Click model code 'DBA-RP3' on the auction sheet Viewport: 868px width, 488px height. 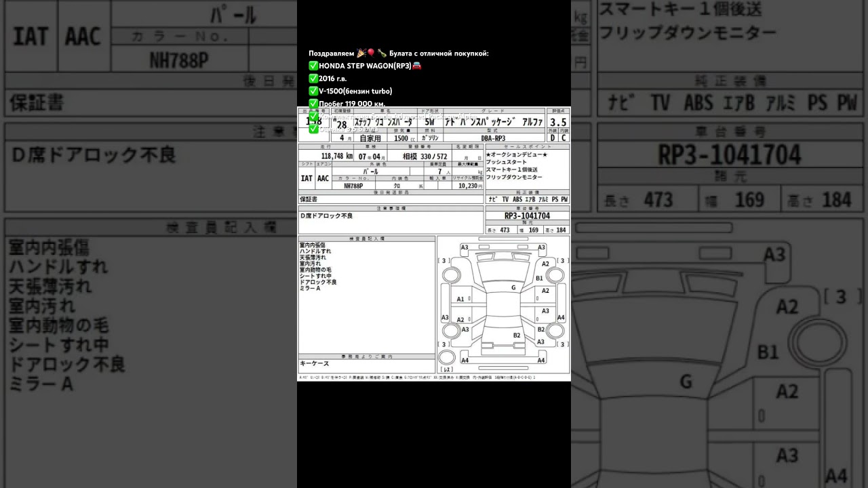[493, 138]
